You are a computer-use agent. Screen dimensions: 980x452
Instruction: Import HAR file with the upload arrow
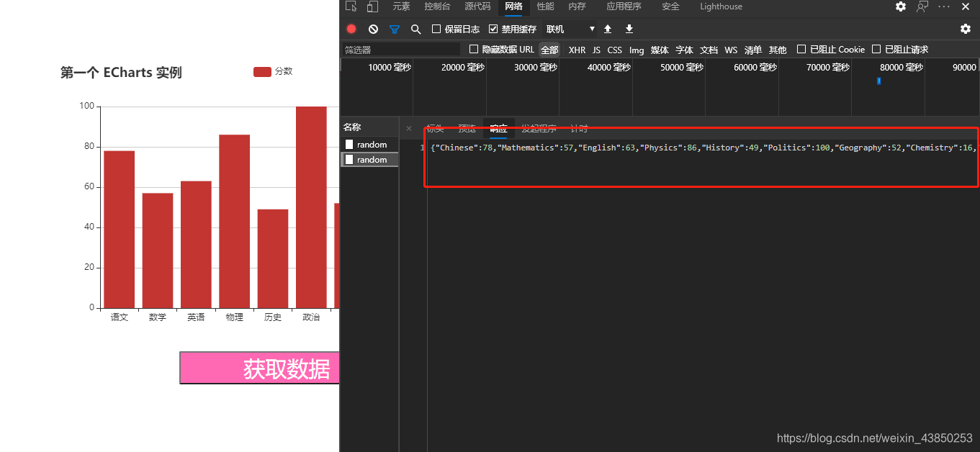tap(608, 29)
